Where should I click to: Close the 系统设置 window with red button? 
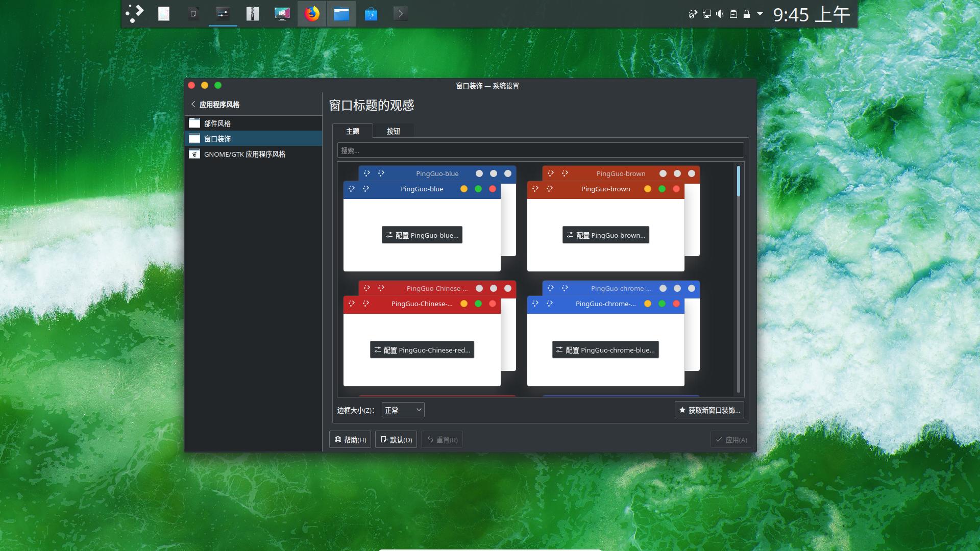pyautogui.click(x=191, y=85)
